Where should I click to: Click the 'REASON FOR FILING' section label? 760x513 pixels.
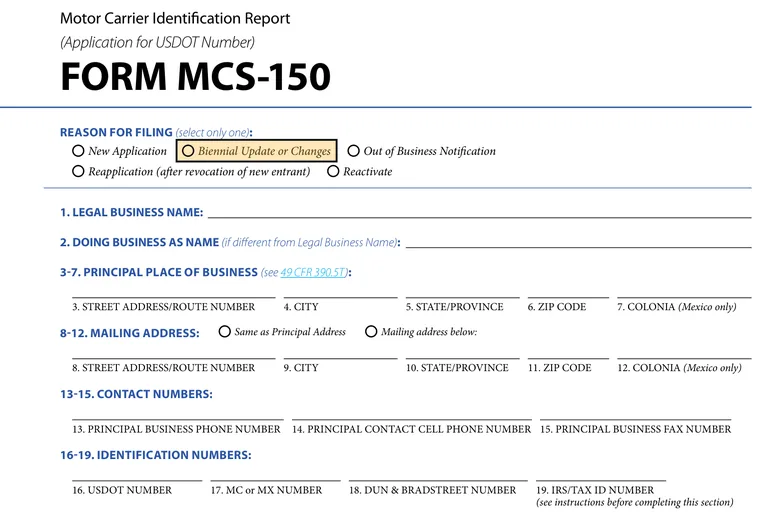click(116, 132)
